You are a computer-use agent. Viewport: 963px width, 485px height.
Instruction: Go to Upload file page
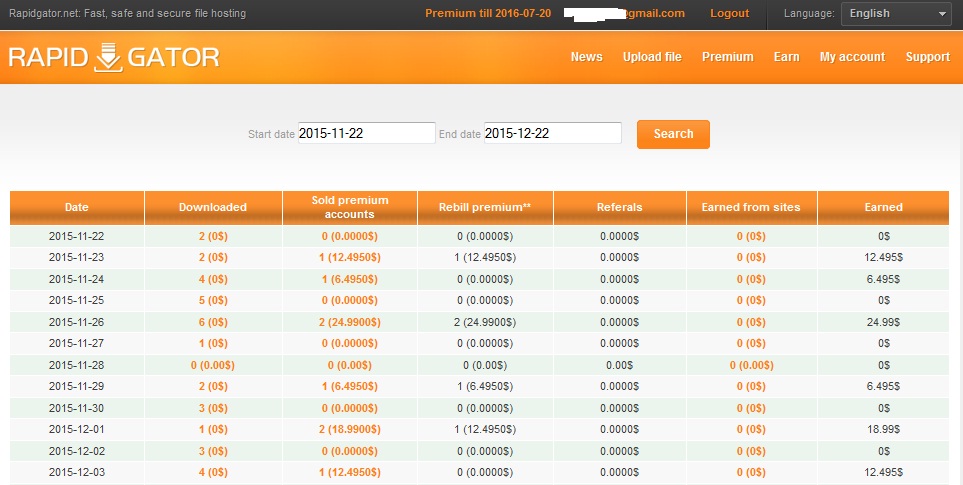tap(652, 57)
